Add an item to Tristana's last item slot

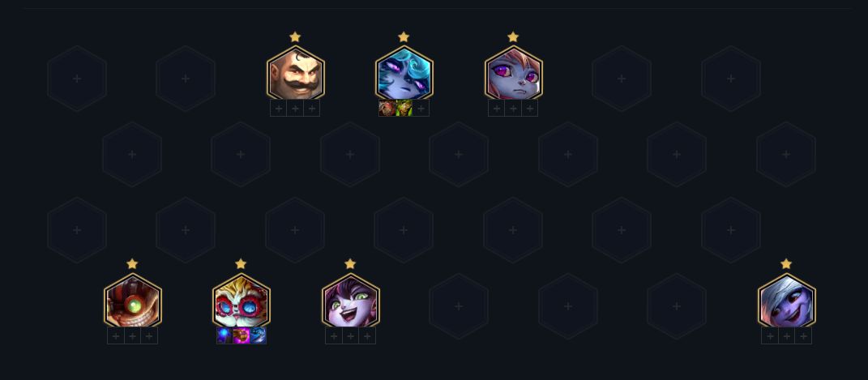(x=803, y=335)
